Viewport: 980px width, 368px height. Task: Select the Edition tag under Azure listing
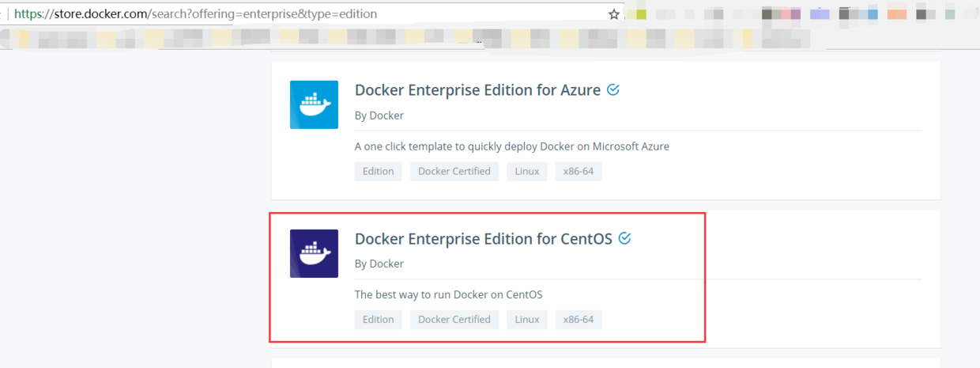tap(378, 171)
